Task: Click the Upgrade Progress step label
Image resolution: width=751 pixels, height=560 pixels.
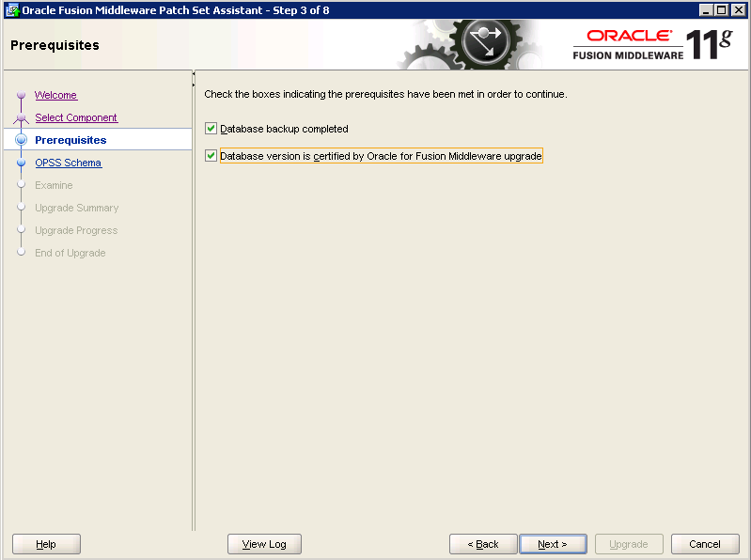Action: [x=76, y=230]
